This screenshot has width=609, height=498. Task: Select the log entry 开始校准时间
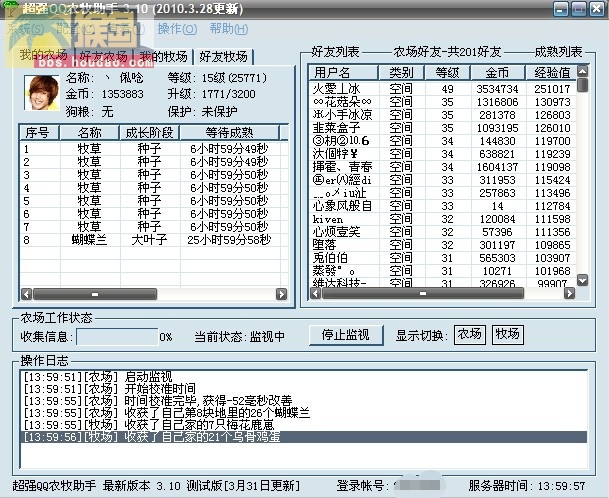tap(304, 388)
